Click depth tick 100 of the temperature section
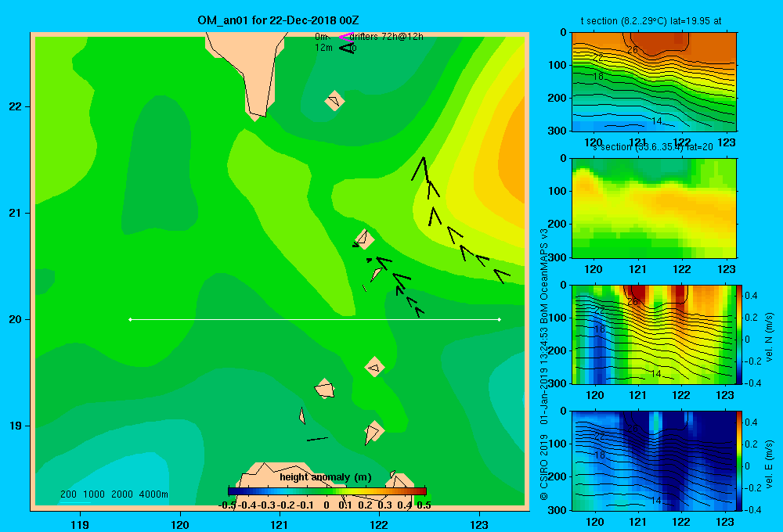Image resolution: width=783 pixels, height=532 pixels. point(557,65)
